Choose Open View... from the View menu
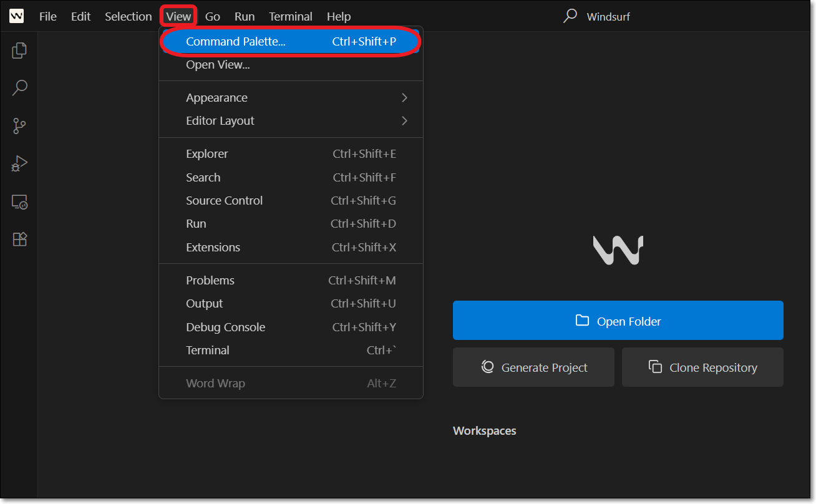Viewport: 816px width, 504px height. pos(291,65)
